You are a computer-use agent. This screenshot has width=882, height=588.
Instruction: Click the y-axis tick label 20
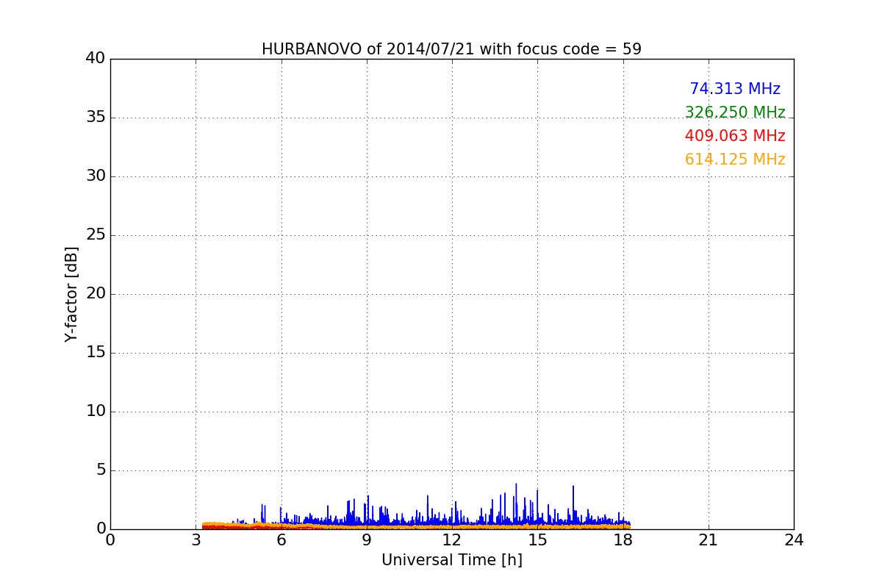(96, 294)
